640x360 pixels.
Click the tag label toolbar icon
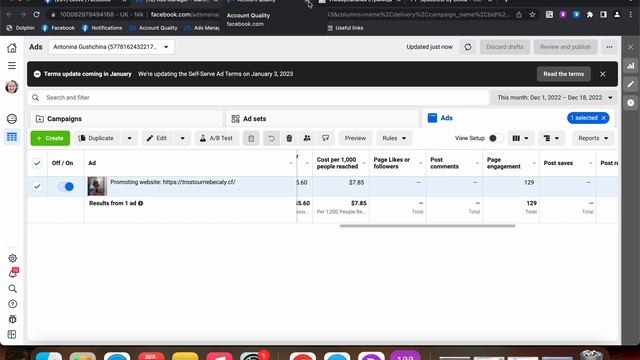pyautogui.click(x=325, y=138)
